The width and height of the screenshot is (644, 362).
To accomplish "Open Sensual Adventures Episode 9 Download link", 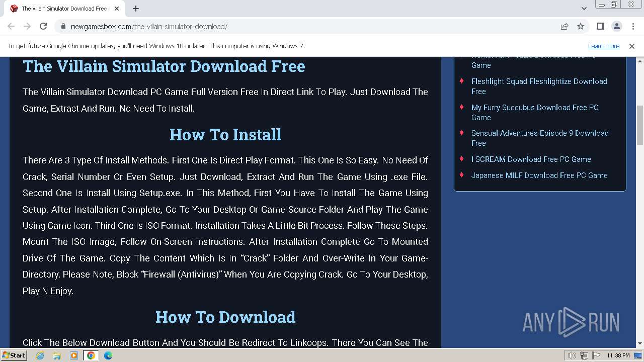I will pos(540,138).
